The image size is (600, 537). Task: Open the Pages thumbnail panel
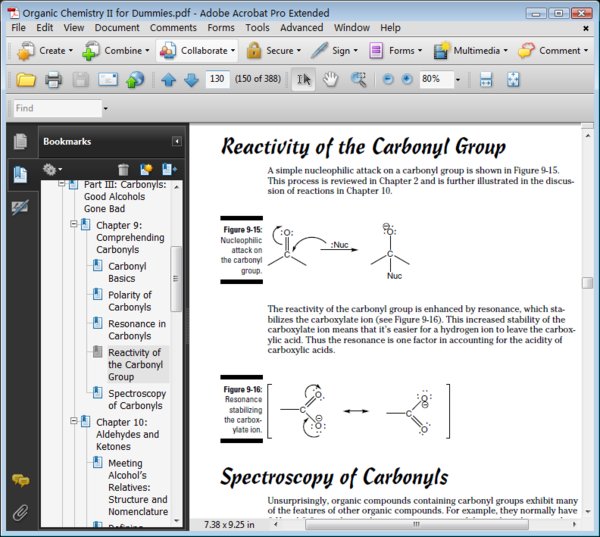coord(20,142)
